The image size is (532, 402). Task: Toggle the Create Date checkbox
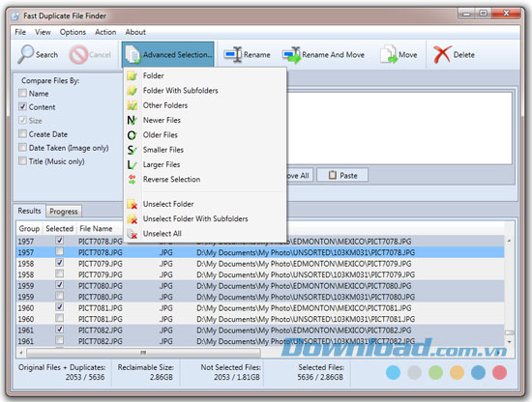tap(23, 133)
